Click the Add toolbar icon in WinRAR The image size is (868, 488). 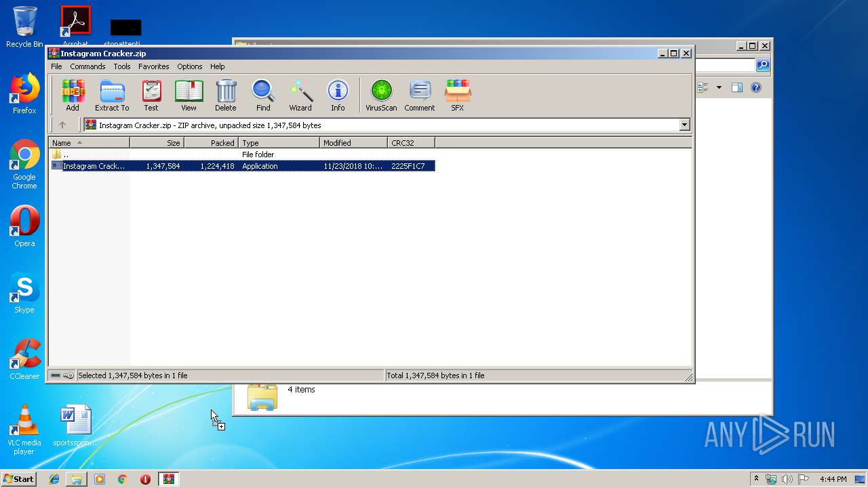[73, 95]
